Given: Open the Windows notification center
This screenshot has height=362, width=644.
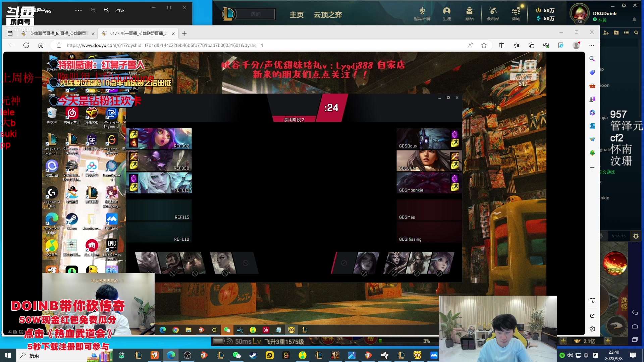Looking at the screenshot, I should 633,355.
